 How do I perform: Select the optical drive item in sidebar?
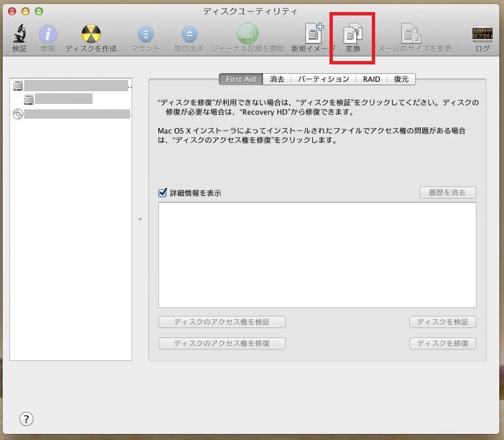(x=71, y=114)
